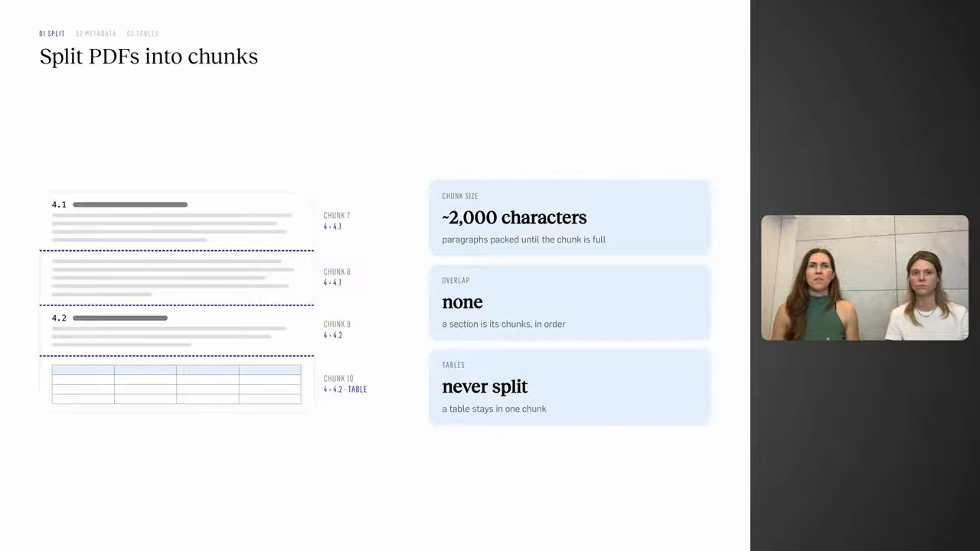
Task: Click the presenters' webcam video thumbnail
Action: (x=864, y=278)
